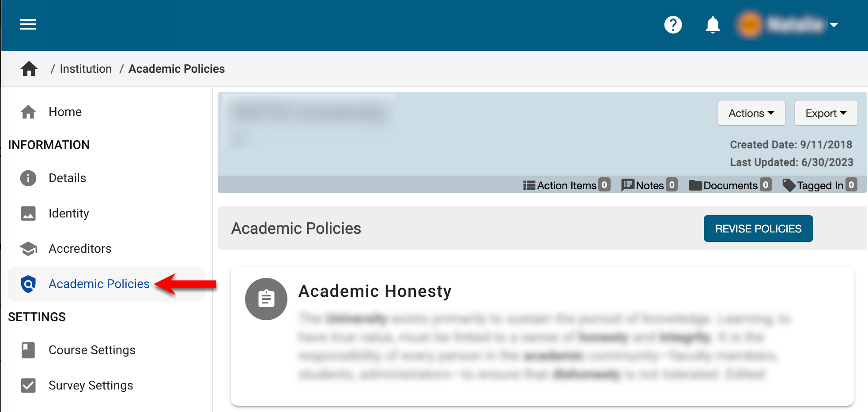Click the Academic Honesty clipboard icon
Viewport: 868px width, 412px height.
266,299
